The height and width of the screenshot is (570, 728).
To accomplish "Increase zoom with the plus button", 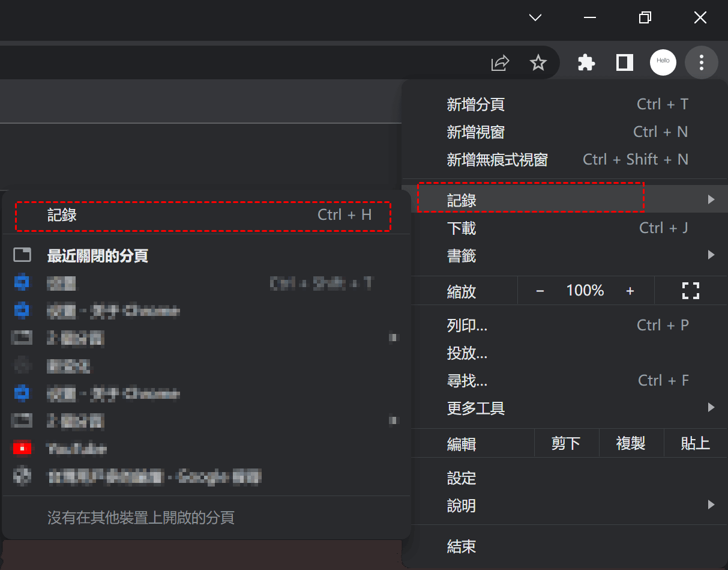I will (x=630, y=291).
